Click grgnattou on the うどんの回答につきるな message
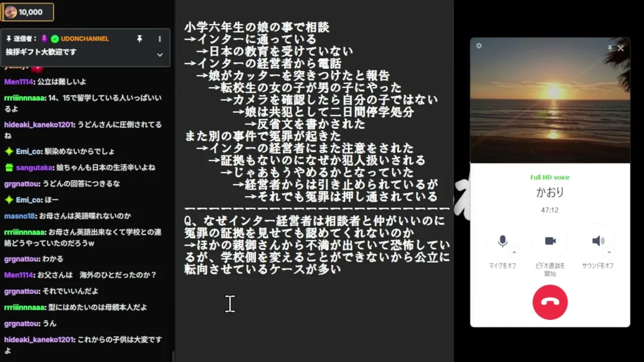644x362 pixels. [x=22, y=184]
